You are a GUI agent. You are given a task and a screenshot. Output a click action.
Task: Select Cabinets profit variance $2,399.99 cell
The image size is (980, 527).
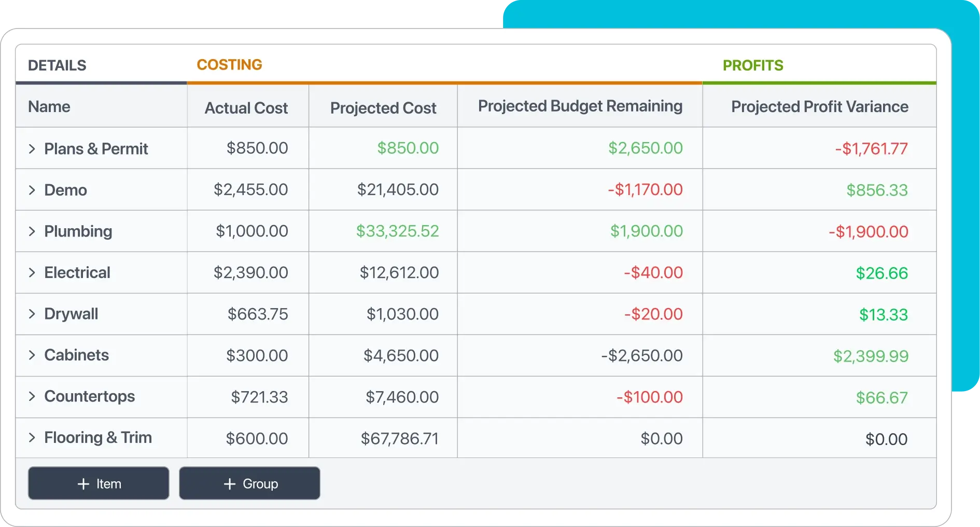point(871,356)
